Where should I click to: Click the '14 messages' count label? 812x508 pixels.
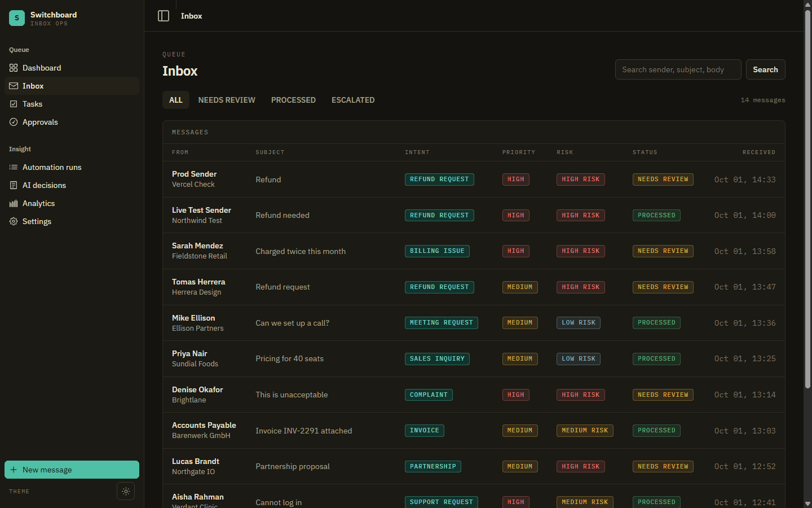point(763,100)
